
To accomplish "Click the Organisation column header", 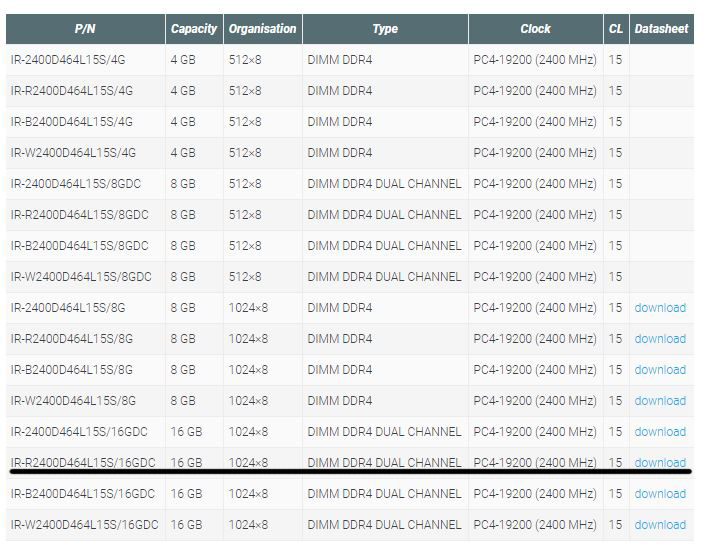I will point(263,29).
